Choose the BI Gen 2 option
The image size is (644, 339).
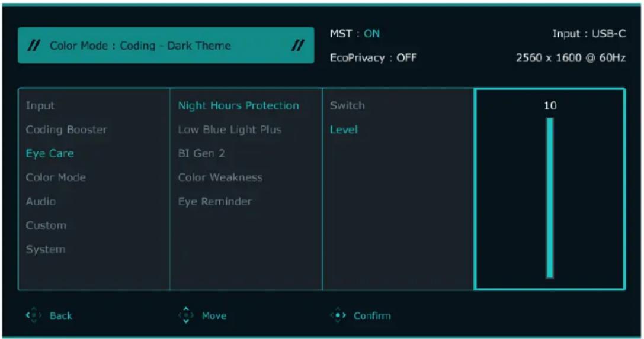(x=201, y=153)
